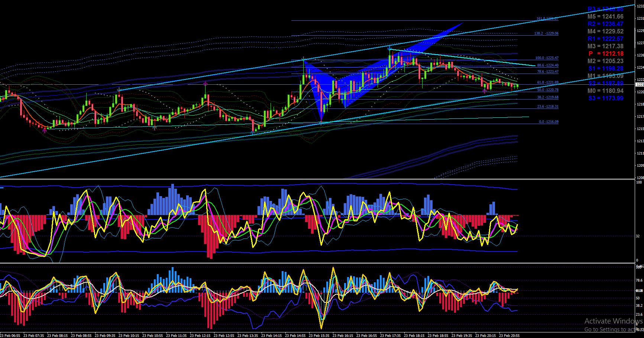
Task: Click the M5 = 1241.66 pivot label
Action: pyautogui.click(x=605, y=16)
